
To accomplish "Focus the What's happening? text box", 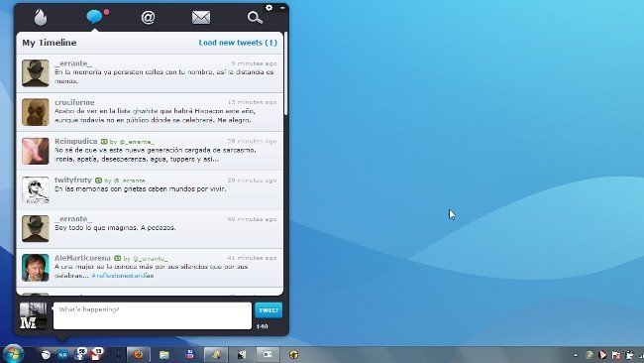I will tap(153, 315).
